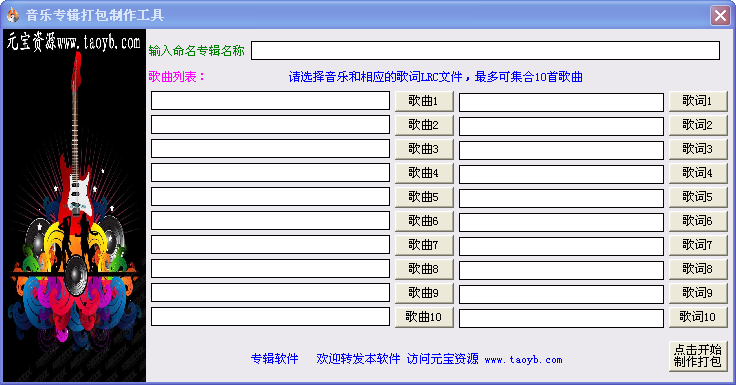This screenshot has height=385, width=736.
Task: Click the lyrics field beside 歌词4
Action: (x=561, y=174)
